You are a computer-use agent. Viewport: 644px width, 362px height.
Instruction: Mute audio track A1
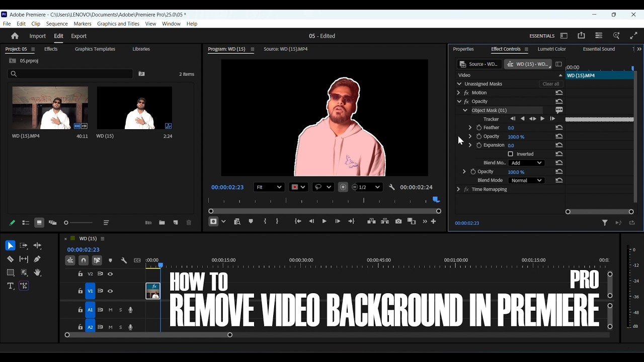click(110, 310)
